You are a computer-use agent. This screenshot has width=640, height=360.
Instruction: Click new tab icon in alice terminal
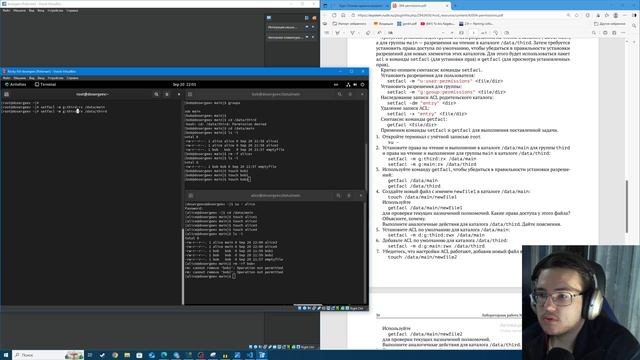[190, 196]
